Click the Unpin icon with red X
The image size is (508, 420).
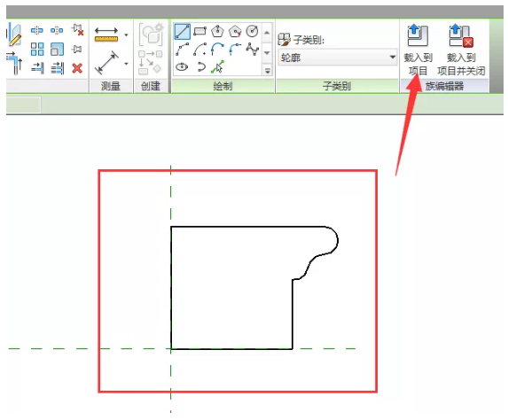77,29
